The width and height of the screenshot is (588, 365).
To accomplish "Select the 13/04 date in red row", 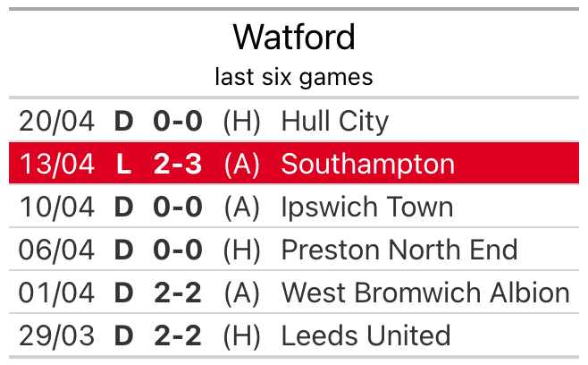I will coord(56,164).
